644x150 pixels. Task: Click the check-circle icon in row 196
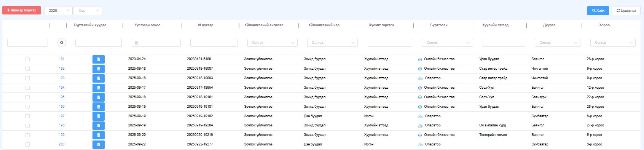coord(420,107)
